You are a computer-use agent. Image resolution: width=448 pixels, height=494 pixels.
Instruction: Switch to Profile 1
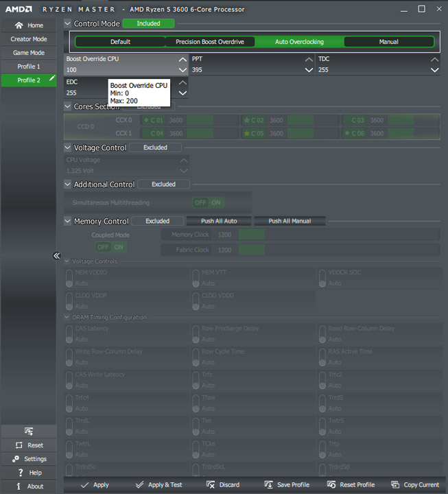pyautogui.click(x=29, y=67)
